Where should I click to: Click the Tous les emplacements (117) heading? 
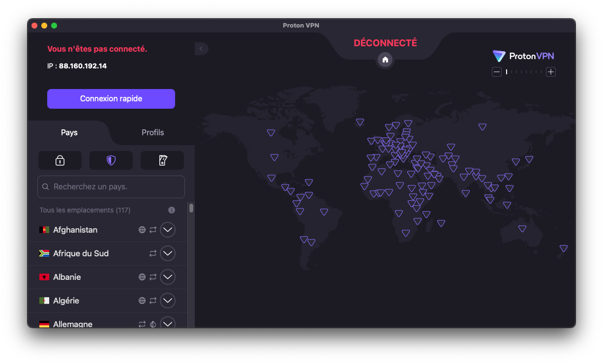point(85,210)
